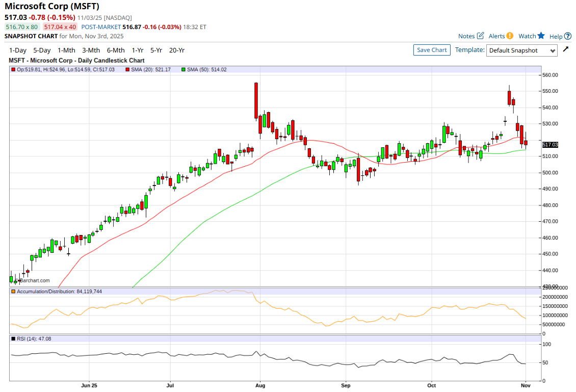The height and width of the screenshot is (392, 576).
Task: Click the OHLC values legend text
Action: [66, 69]
